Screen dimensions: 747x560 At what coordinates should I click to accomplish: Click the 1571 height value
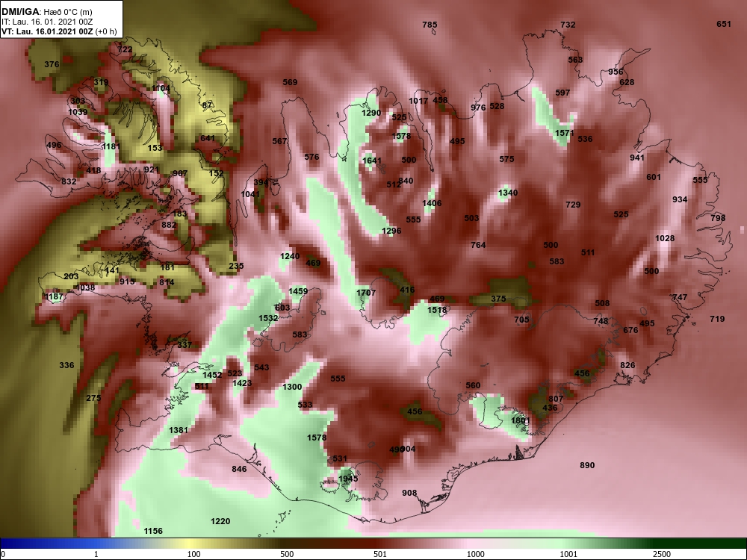coord(565,134)
